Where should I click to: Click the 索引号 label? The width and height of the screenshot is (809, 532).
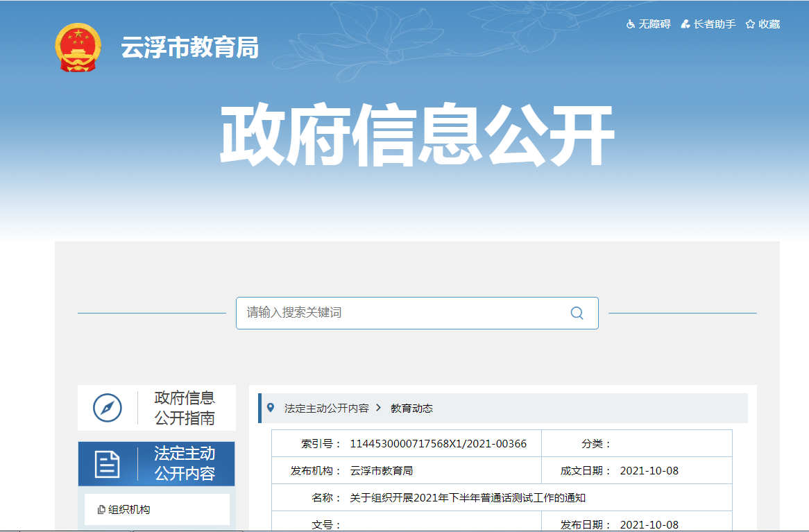(321, 444)
